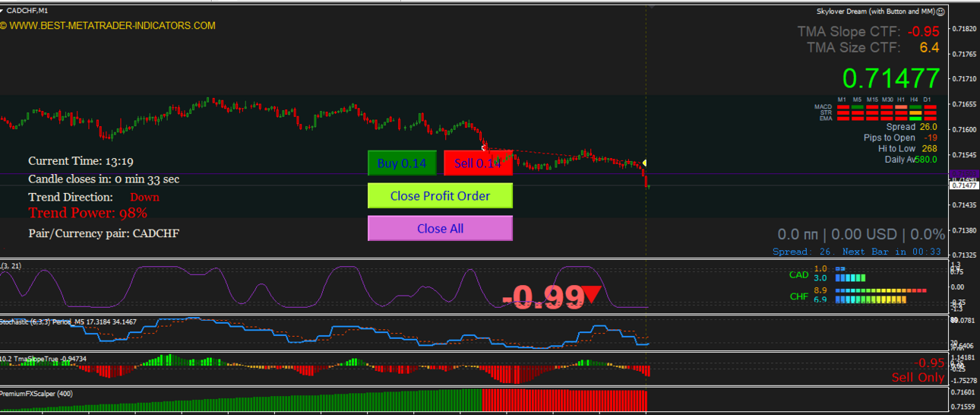The image size is (980, 415).
Task: Click the yellow half-circle marker on the chart
Action: [x=644, y=163]
